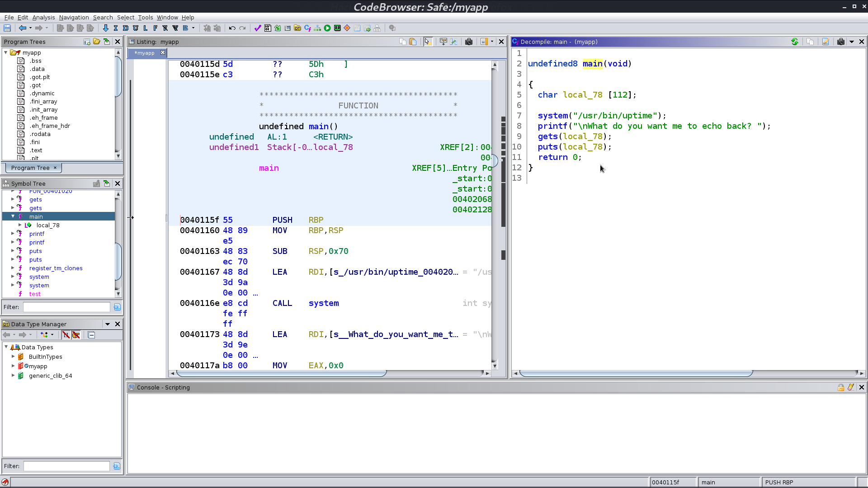The image size is (868, 488).
Task: Click the orange diamond bookmarks icon
Action: click(x=347, y=28)
